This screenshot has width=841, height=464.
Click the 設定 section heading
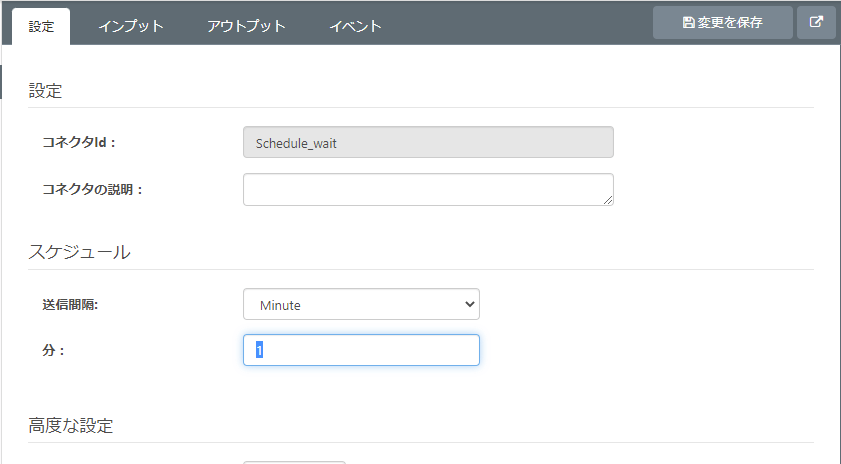coord(45,91)
